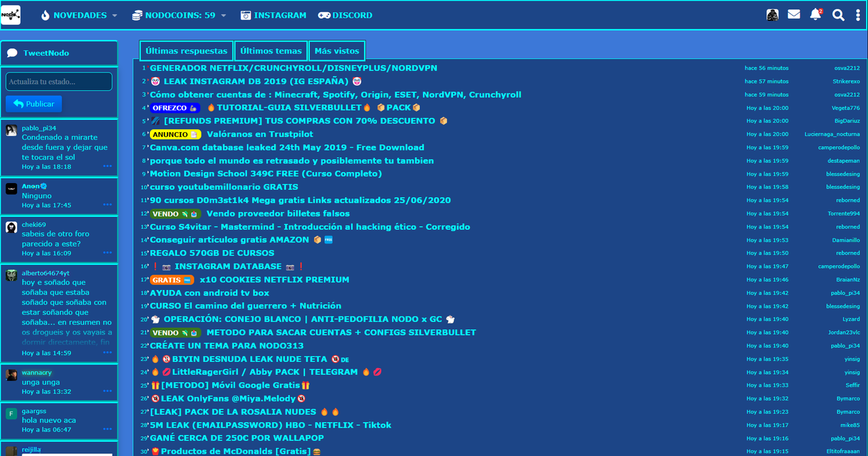Open thread Canva.com database leaked
The image size is (868, 456).
[x=287, y=147]
